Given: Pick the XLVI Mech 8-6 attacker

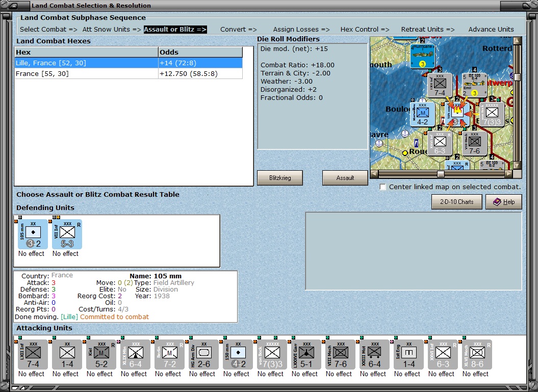Looking at the screenshot, I should pos(477,355).
